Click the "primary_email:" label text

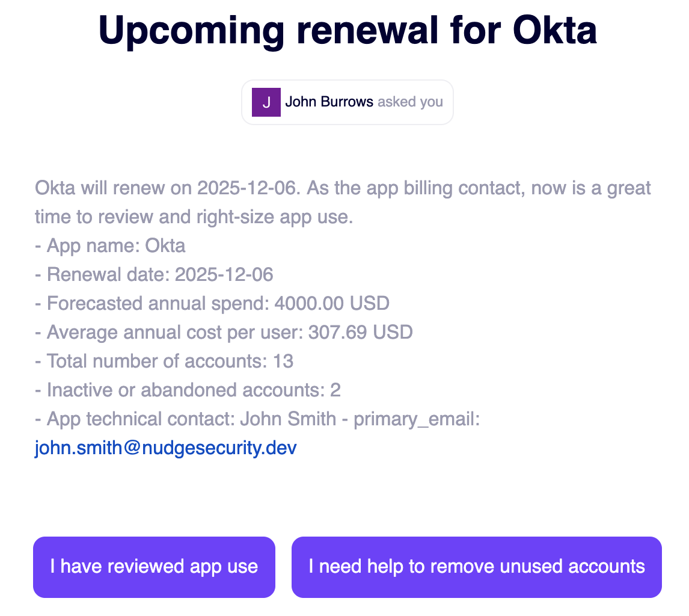tap(417, 419)
